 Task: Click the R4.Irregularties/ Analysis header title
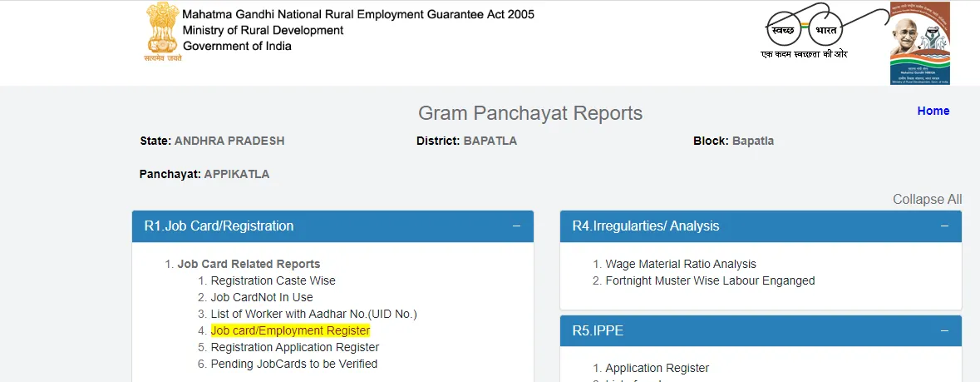(646, 226)
